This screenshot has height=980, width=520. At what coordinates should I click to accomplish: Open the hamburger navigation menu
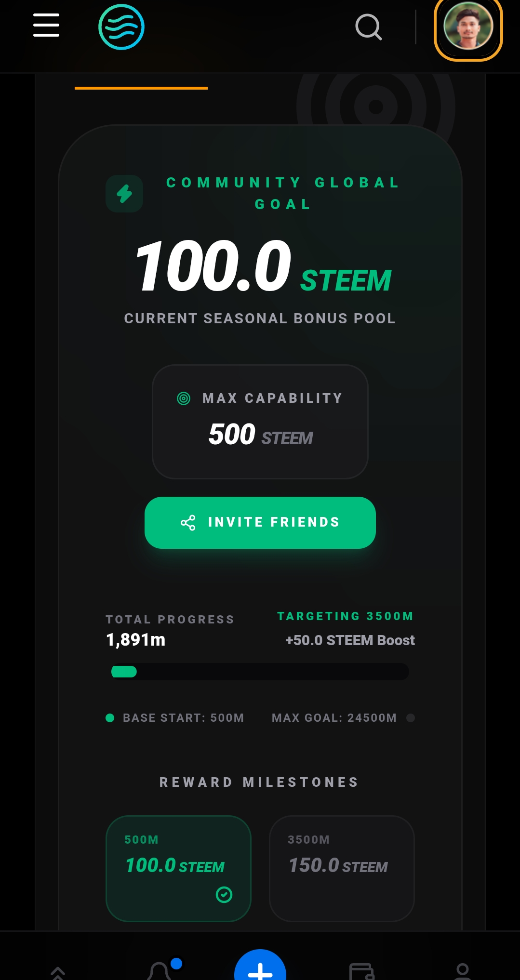tap(46, 25)
